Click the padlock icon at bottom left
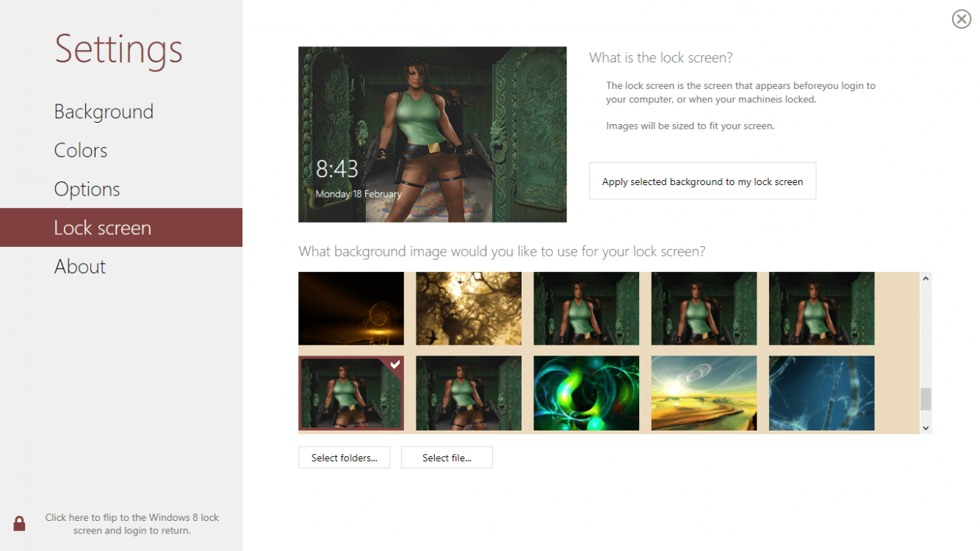This screenshot has height=551, width=980. [20, 523]
